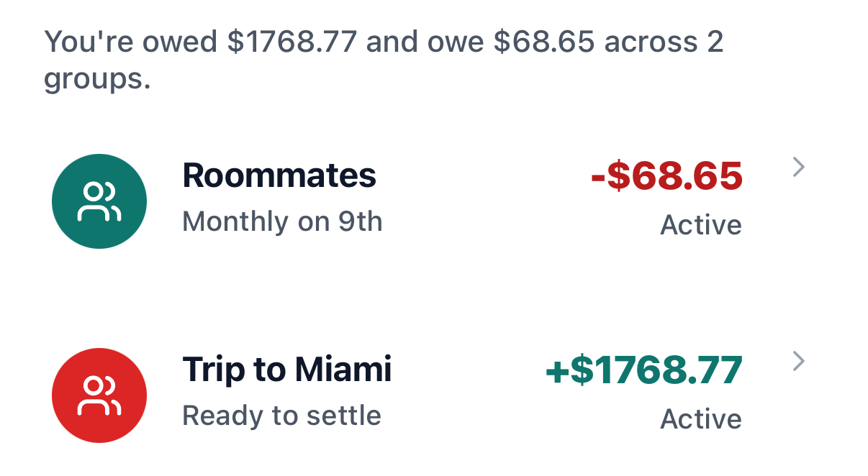Tap the You're owed opening summary words
Viewport: 868px width, 476px height.
tap(131, 42)
